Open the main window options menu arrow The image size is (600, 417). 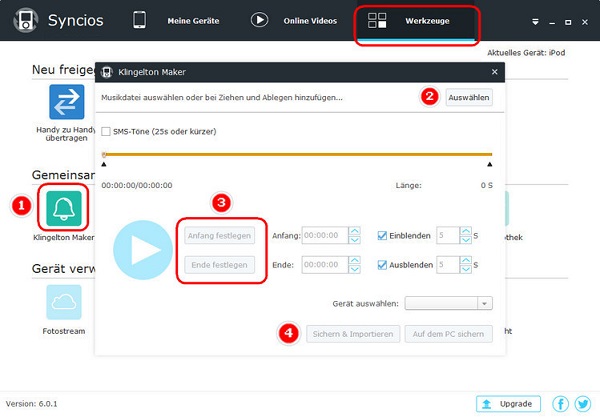[535, 22]
